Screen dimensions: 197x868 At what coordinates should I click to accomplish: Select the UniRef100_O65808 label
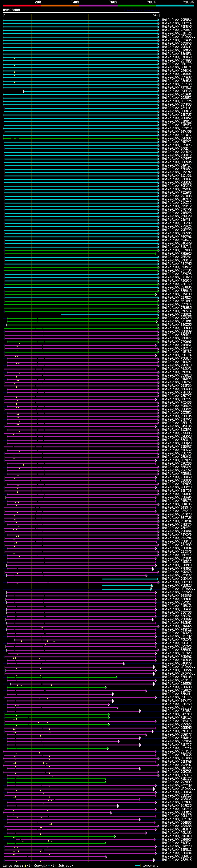[177, 43]
